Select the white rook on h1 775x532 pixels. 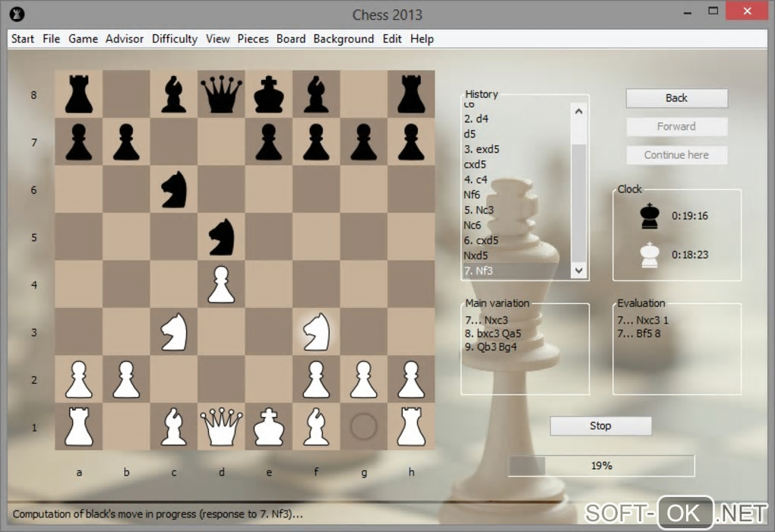point(411,426)
